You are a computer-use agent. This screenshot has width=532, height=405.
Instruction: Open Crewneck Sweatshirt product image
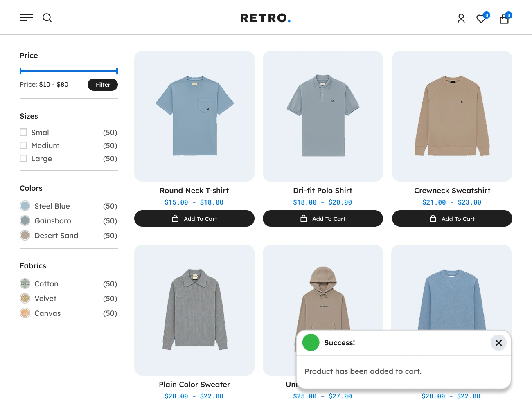[x=452, y=116]
